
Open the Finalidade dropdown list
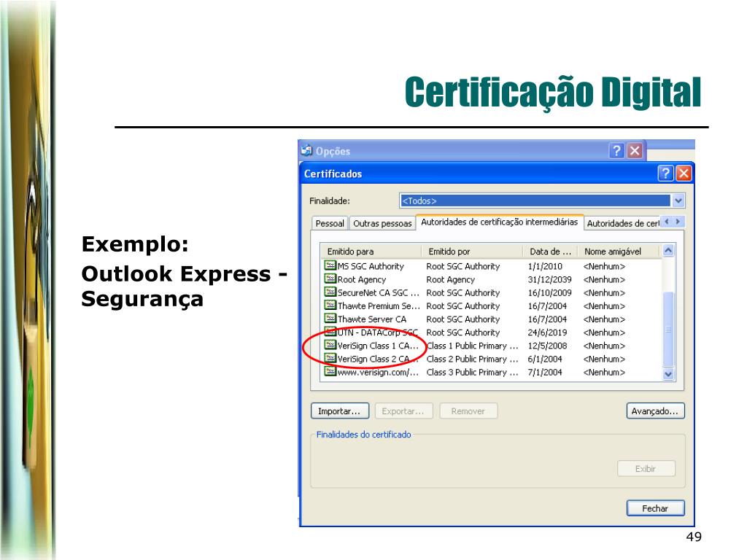(678, 201)
